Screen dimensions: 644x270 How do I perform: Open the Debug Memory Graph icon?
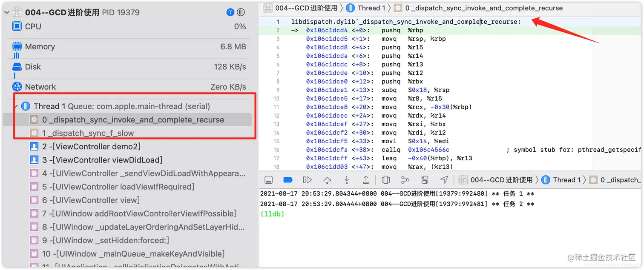(x=405, y=180)
